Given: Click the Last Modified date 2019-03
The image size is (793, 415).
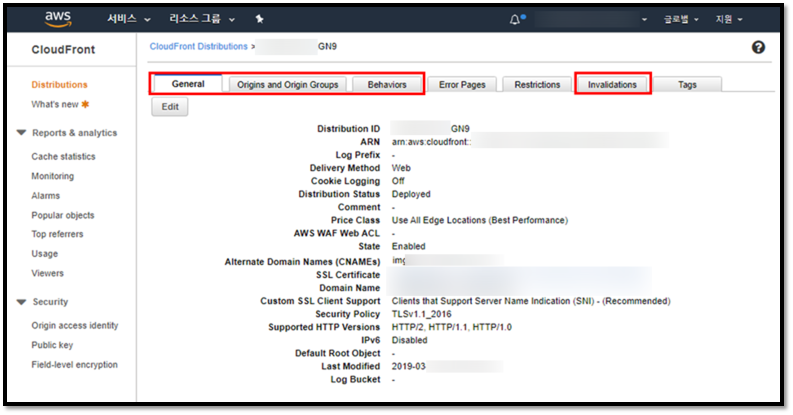Looking at the screenshot, I should coord(409,366).
